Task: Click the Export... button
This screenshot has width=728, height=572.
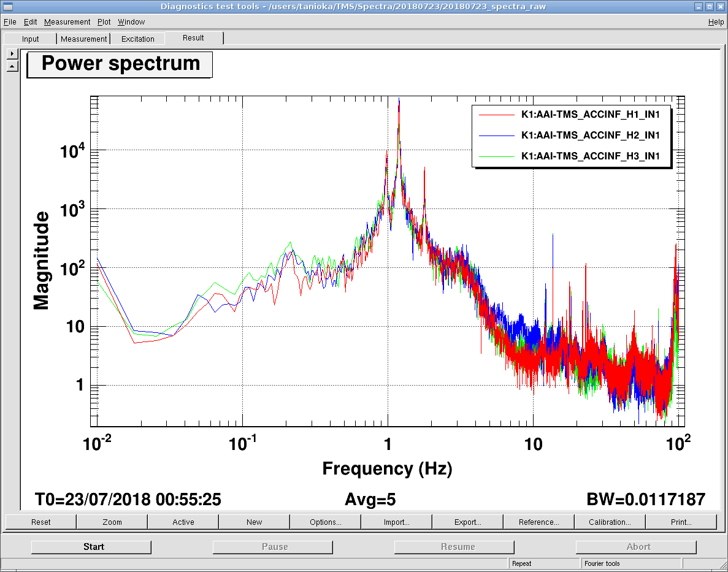Action: click(x=468, y=522)
